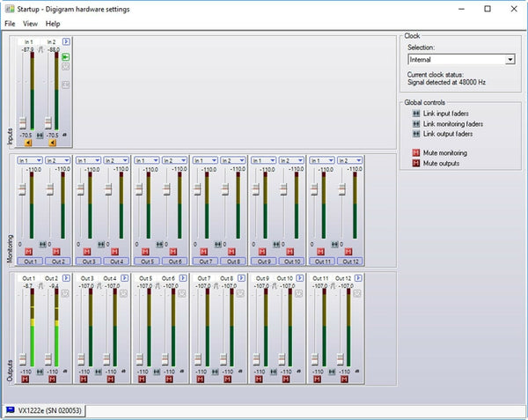Open the File menu
This screenshot has width=528, height=420.
click(10, 24)
